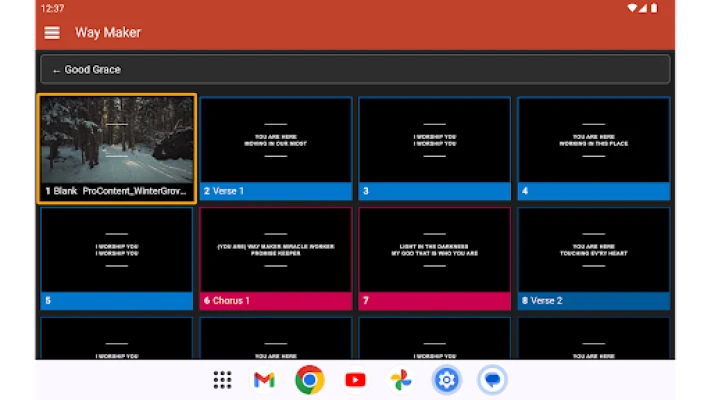This screenshot has height=400, width=711.
Task: Select slide 6 Chorus 1
Action: [276, 259]
